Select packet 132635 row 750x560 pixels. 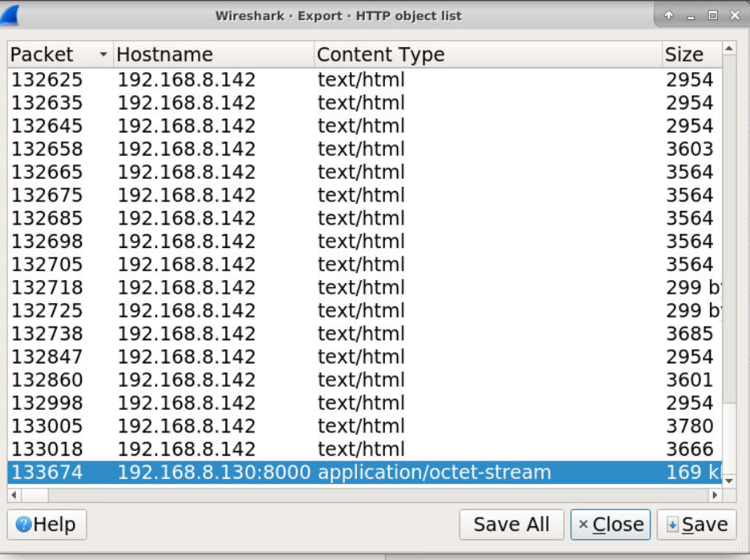[364, 103]
